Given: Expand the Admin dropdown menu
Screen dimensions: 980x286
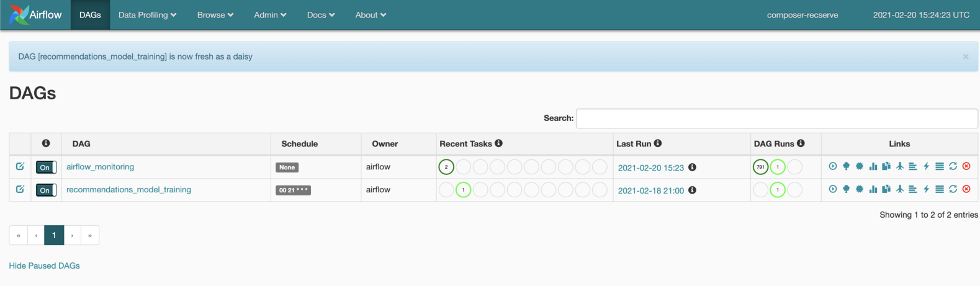Looking at the screenshot, I should click(270, 15).
